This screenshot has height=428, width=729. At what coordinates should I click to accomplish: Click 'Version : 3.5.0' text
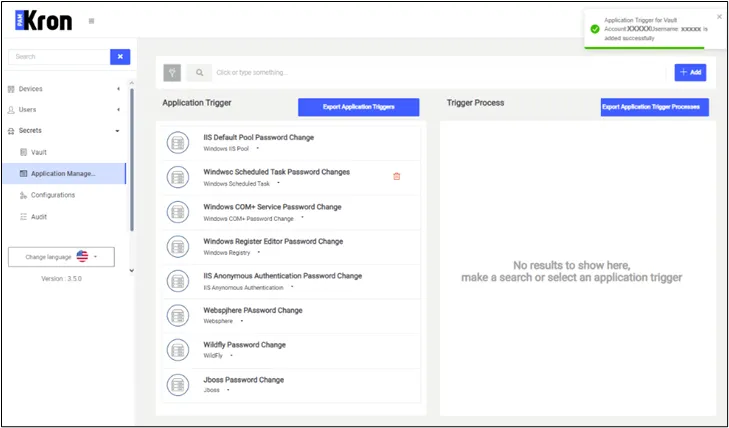point(61,279)
